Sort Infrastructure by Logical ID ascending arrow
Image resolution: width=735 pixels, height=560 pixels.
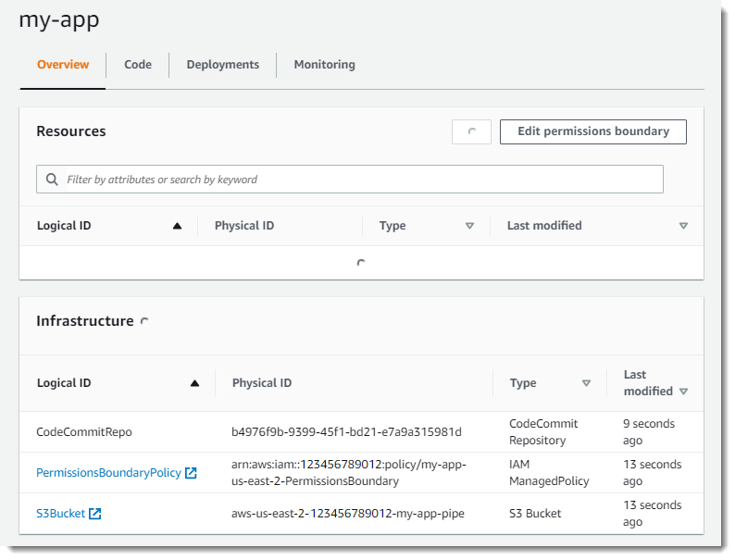tap(194, 383)
